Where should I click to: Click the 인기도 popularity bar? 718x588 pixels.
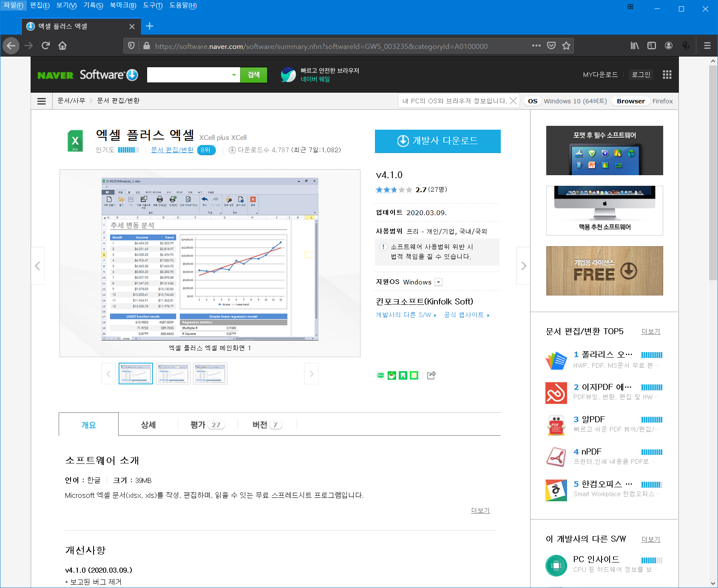pos(128,150)
